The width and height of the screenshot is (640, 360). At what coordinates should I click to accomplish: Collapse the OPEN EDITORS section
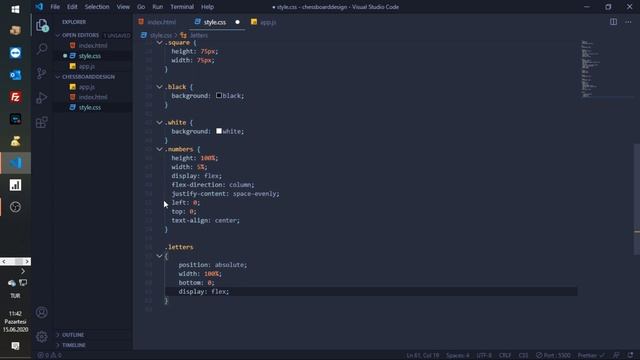[58, 36]
